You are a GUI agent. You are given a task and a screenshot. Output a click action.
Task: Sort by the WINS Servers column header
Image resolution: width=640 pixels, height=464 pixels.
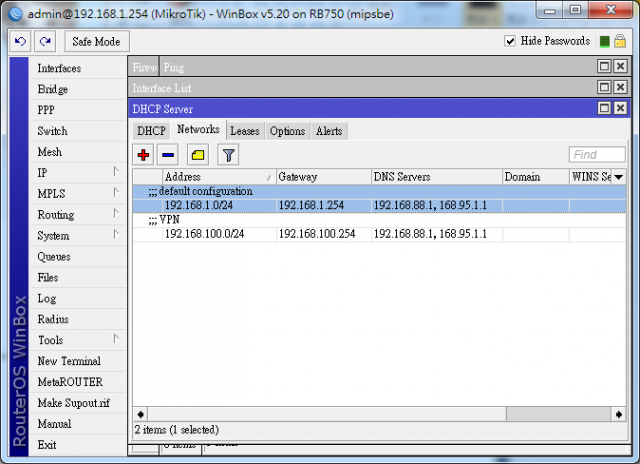590,177
